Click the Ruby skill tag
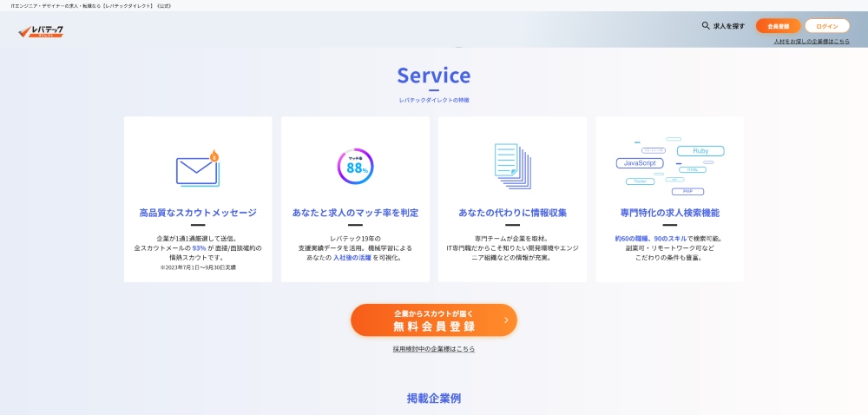The width and height of the screenshot is (868, 415). (700, 151)
